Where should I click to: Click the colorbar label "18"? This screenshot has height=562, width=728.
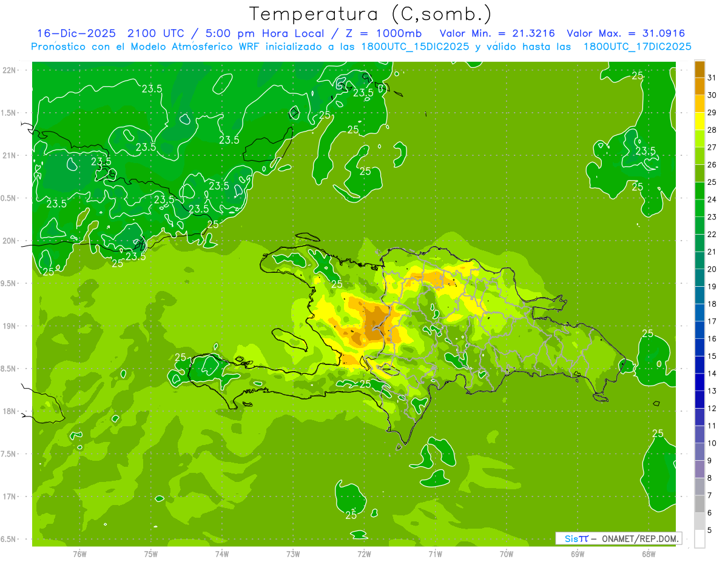click(712, 304)
